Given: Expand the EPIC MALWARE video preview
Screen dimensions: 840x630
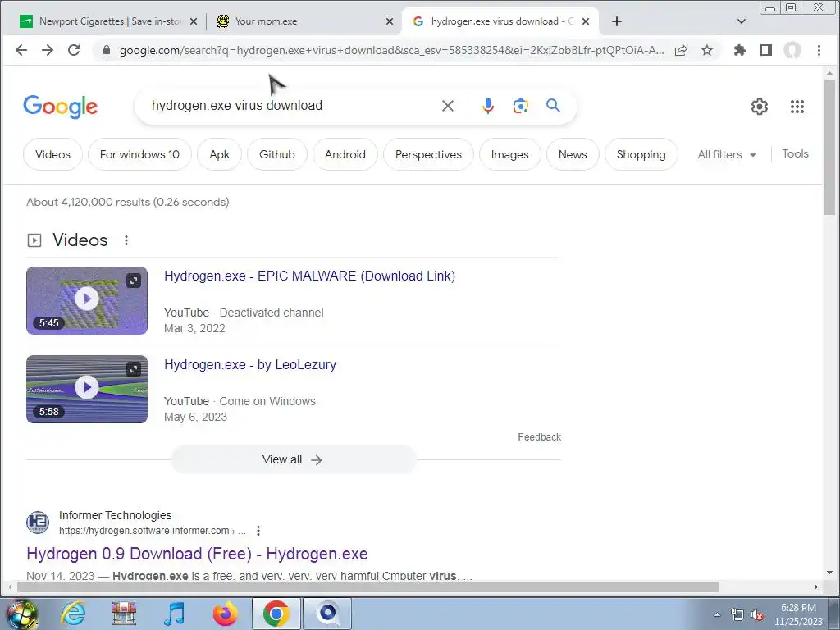Looking at the screenshot, I should (134, 281).
